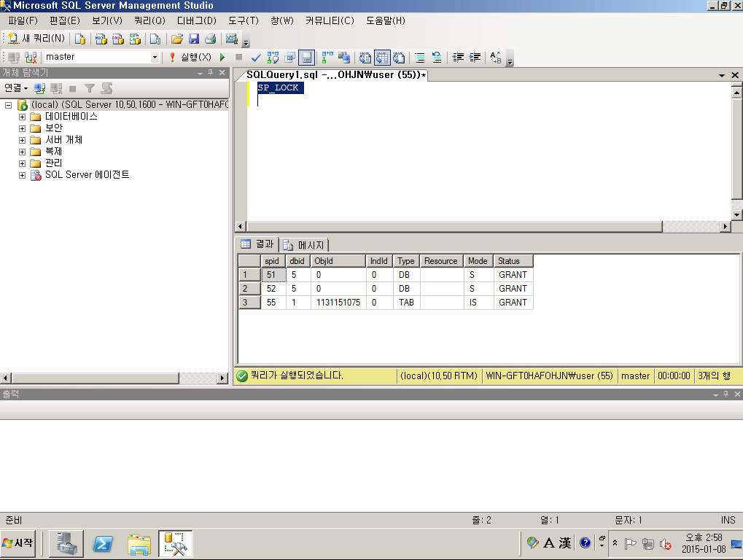Switch to the 결과 tab
Screen dimensions: 743x560
(257, 244)
